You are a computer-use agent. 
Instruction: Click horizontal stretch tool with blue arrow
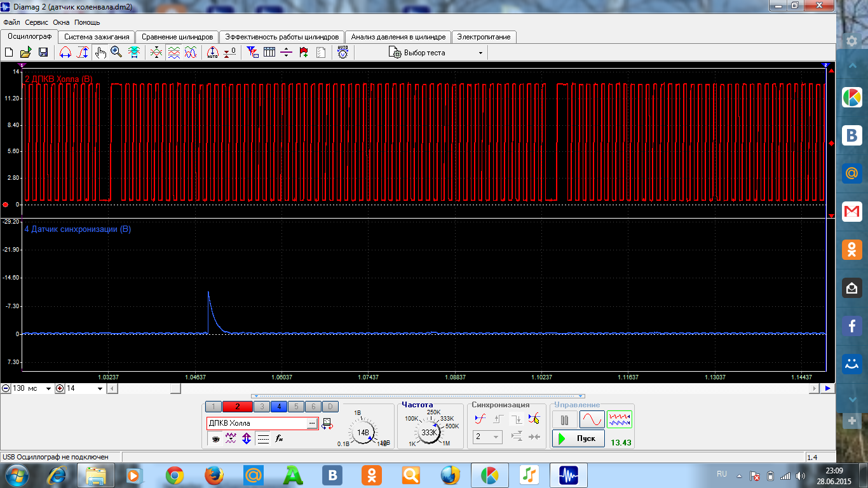click(x=65, y=53)
